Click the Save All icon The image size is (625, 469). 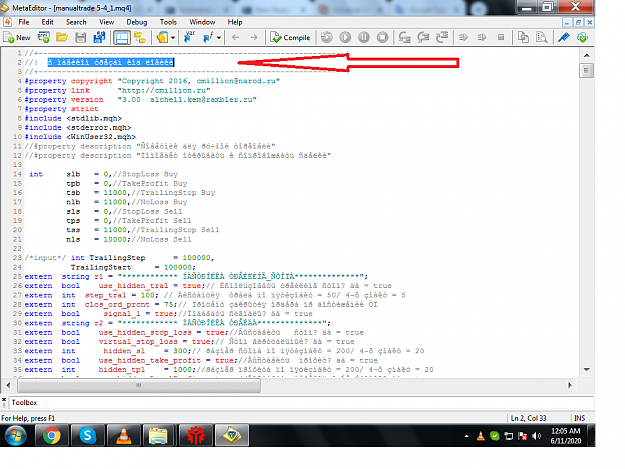tap(99, 37)
